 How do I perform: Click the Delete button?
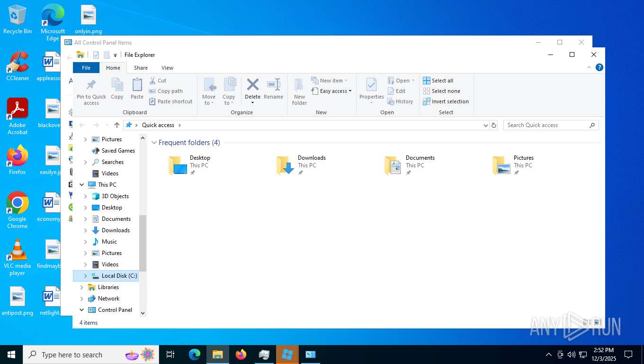[252, 88]
